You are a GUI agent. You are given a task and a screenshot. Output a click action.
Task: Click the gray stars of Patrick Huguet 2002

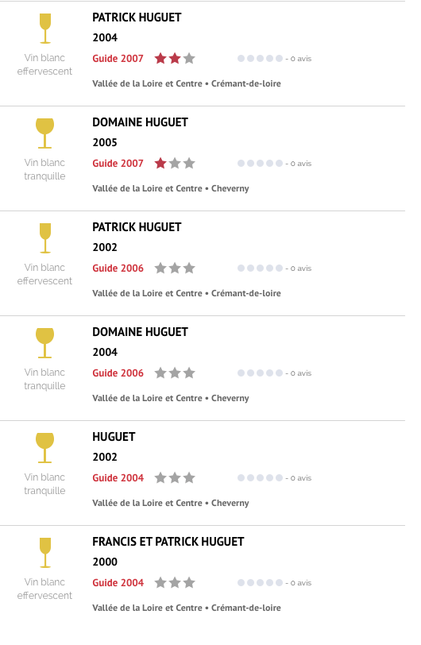point(174,268)
